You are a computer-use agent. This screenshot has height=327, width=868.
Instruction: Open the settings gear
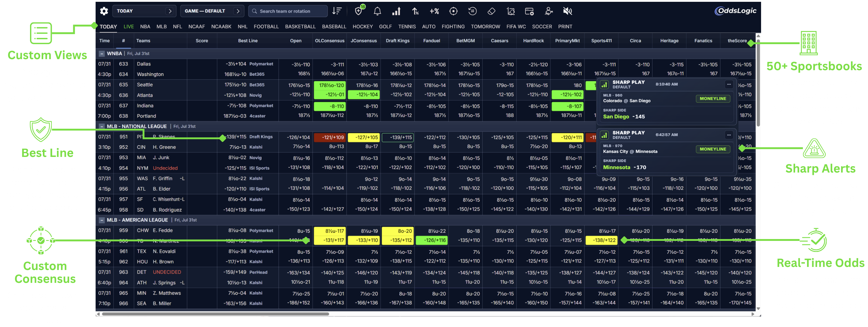coord(104,11)
